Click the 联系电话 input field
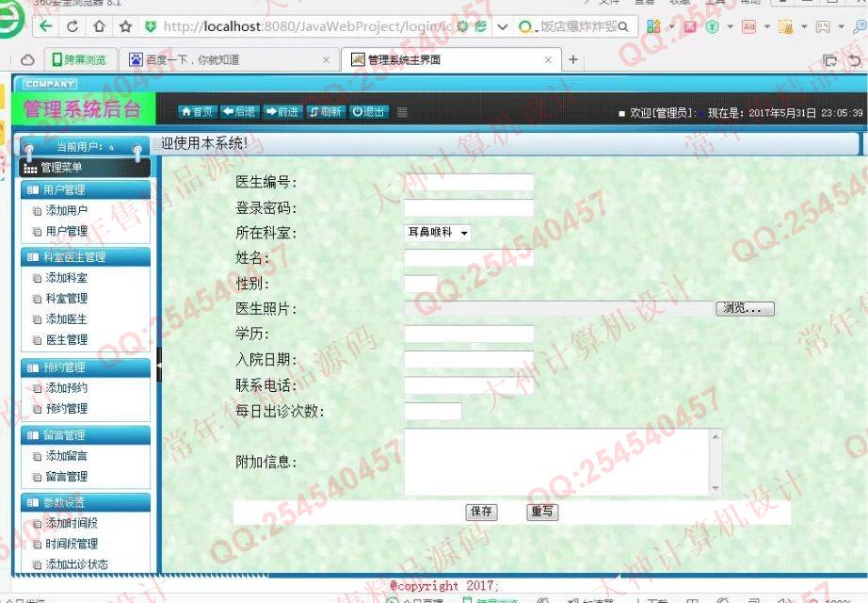This screenshot has height=603, width=868. tap(469, 385)
